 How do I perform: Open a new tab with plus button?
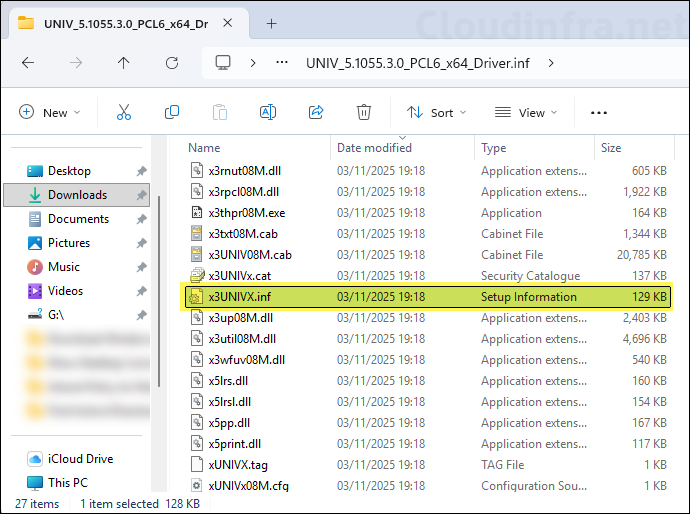click(272, 24)
